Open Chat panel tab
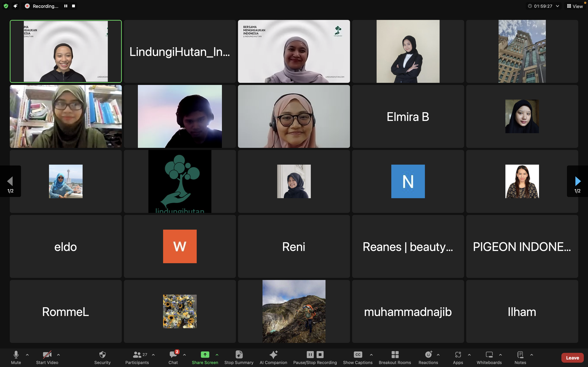The width and height of the screenshot is (588, 367). pos(173,357)
